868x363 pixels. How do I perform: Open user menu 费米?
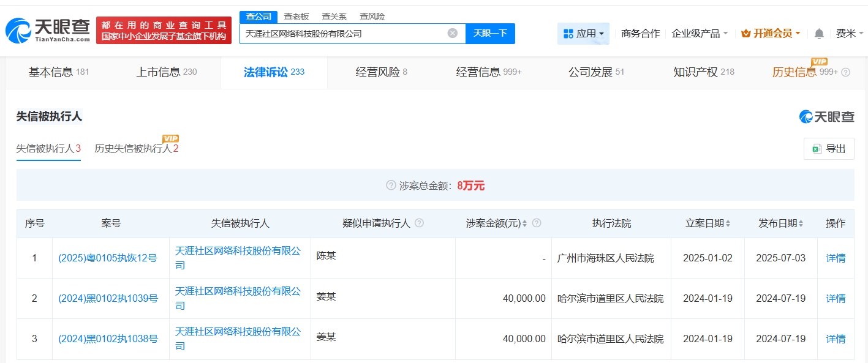click(849, 33)
